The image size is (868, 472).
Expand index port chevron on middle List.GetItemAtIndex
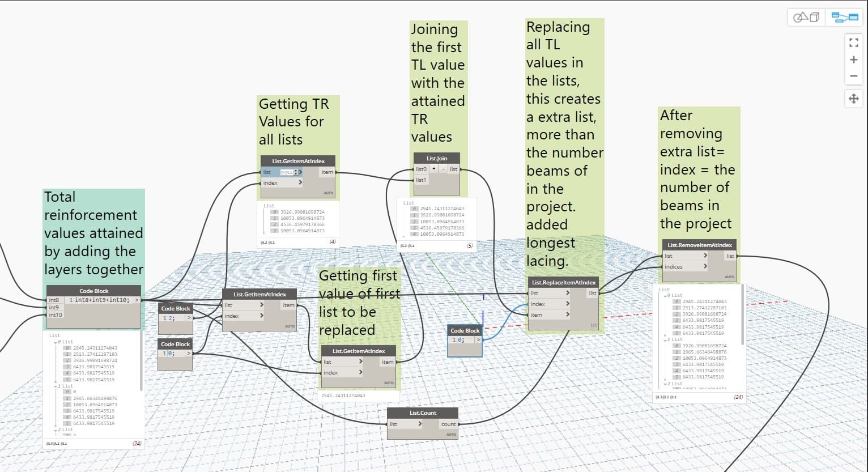coord(261,316)
